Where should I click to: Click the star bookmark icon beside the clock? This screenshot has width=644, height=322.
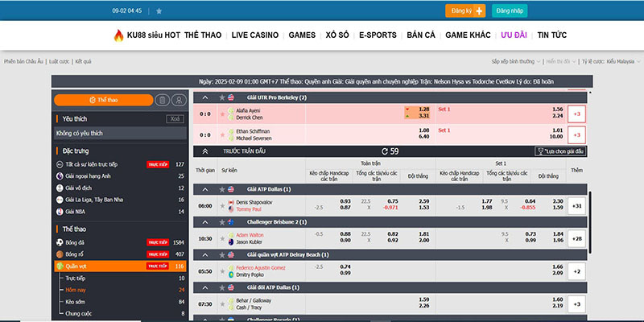click(159, 11)
